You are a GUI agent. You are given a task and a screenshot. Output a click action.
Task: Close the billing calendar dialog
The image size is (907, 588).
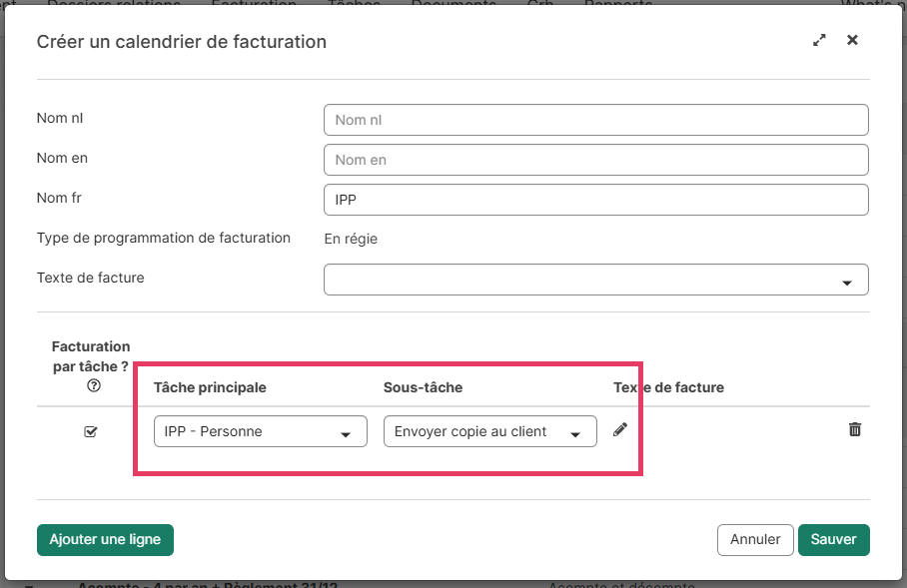point(852,41)
